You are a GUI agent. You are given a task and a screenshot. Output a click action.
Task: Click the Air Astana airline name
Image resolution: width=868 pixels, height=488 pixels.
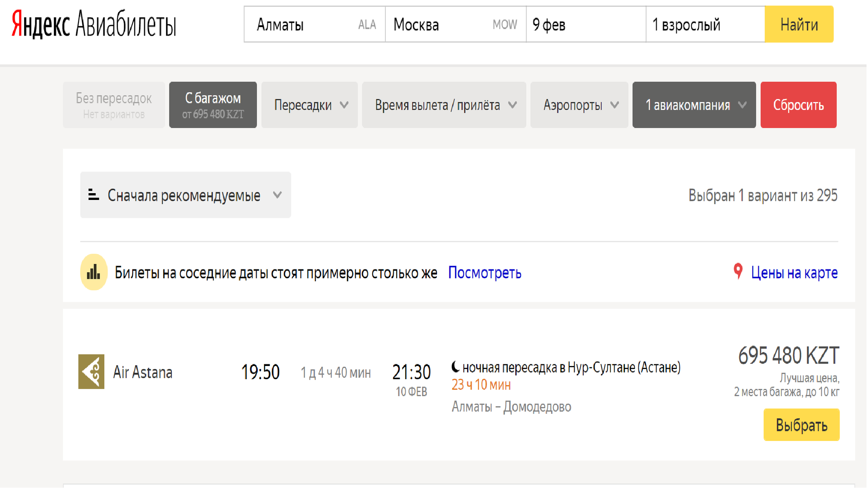point(143,372)
